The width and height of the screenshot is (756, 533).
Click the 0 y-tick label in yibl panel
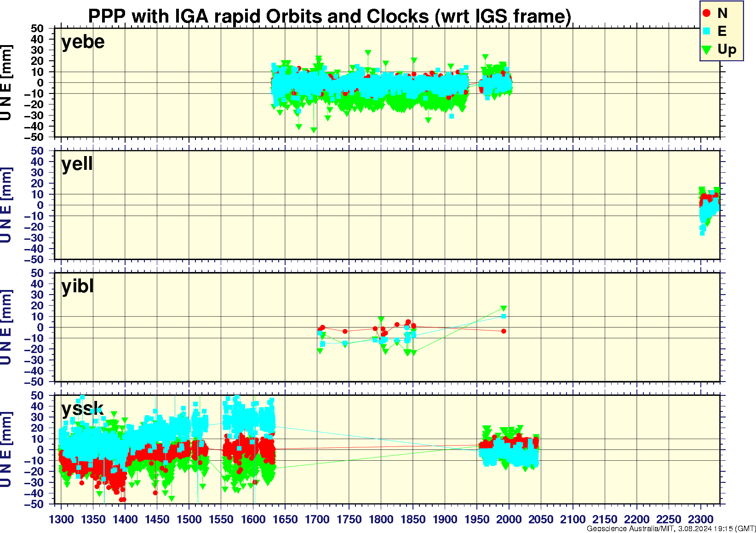pyautogui.click(x=41, y=327)
